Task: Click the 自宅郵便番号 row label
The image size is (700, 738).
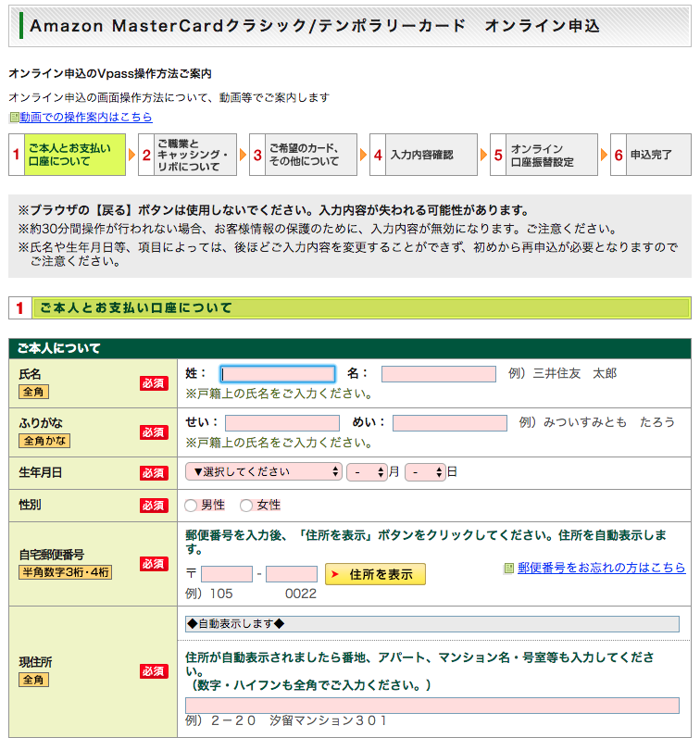Action: (51, 555)
